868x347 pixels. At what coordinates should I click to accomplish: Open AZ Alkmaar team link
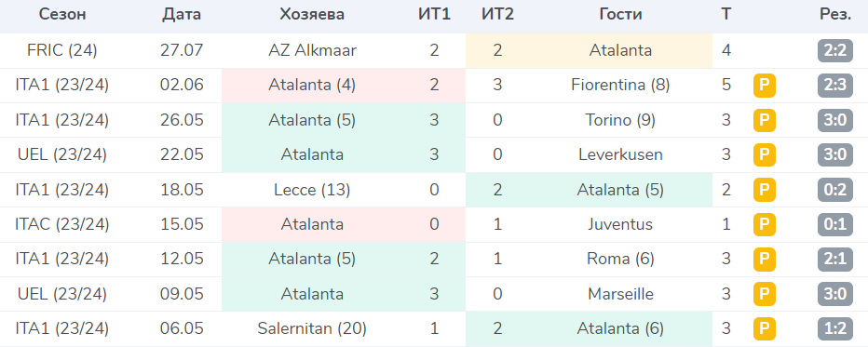pyautogui.click(x=312, y=51)
